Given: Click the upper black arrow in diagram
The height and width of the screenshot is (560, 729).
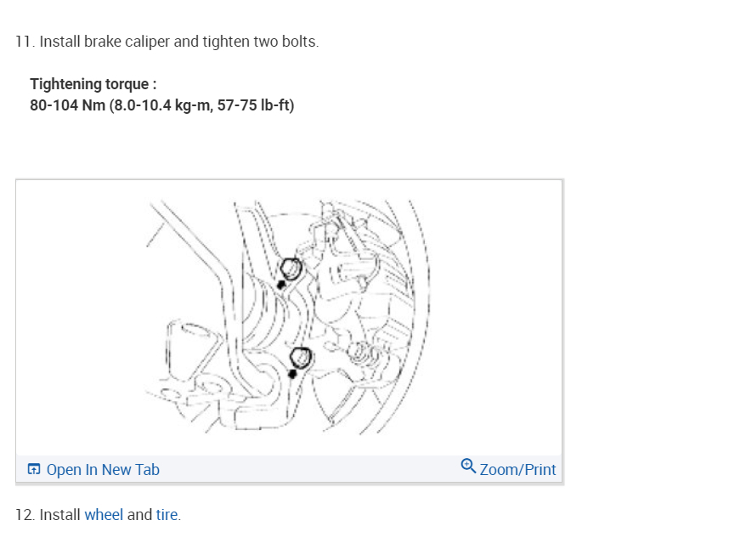Looking at the screenshot, I should pyautogui.click(x=281, y=283).
